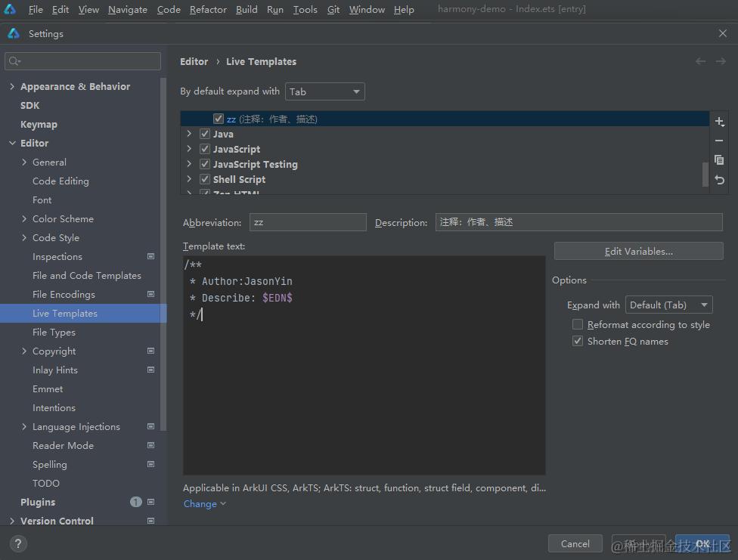Click the app logo in the main menu bar
Image resolution: width=738 pixels, height=560 pixels.
point(9,9)
